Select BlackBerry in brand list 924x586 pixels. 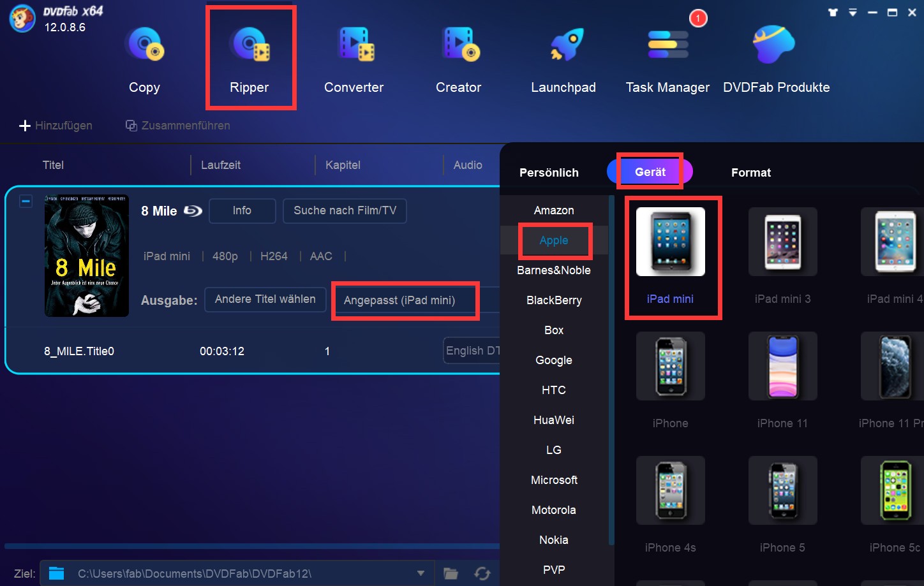pos(554,300)
